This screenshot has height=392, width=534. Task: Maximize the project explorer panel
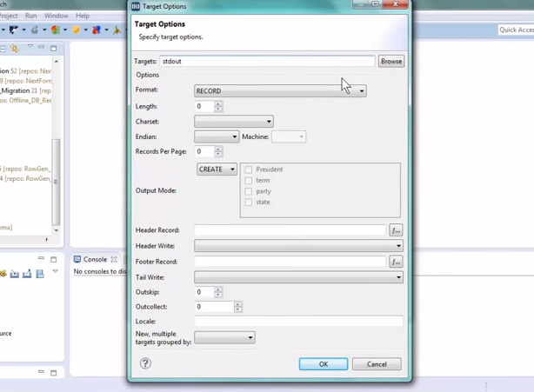pos(53,49)
